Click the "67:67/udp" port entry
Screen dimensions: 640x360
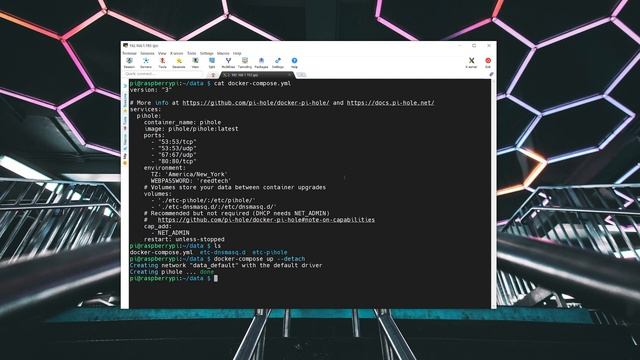(x=177, y=155)
